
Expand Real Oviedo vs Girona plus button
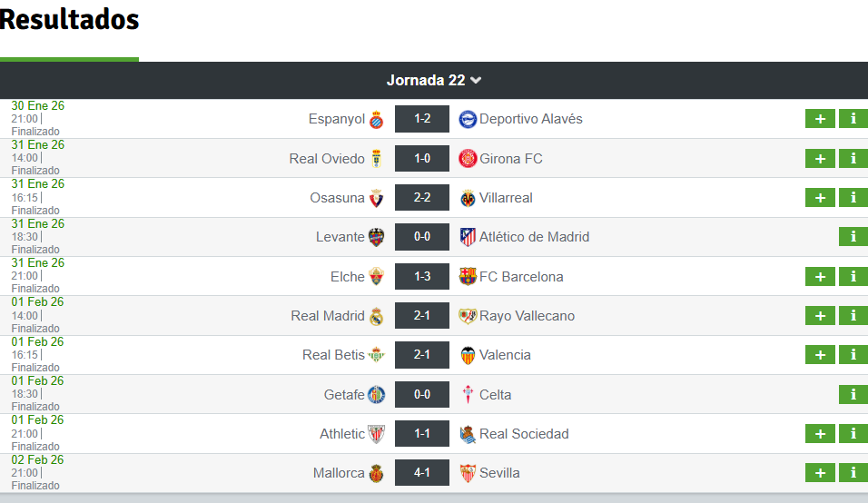pyautogui.click(x=820, y=159)
